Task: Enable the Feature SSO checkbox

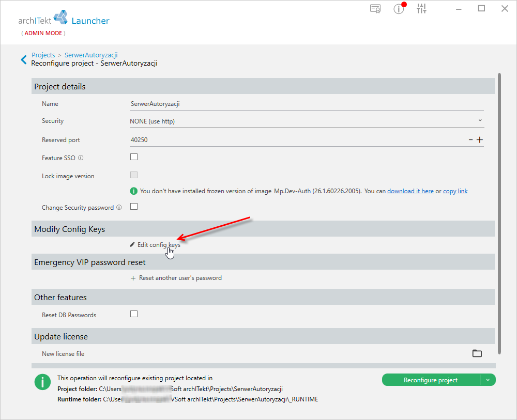Action: point(134,157)
